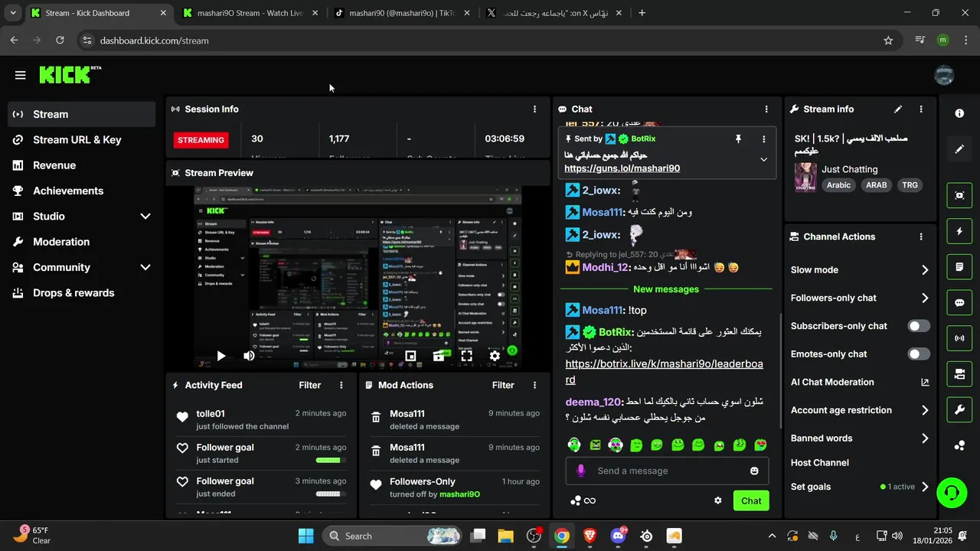The width and height of the screenshot is (980, 551).
Task: Click the purple microphone icon in message box
Action: (x=581, y=471)
